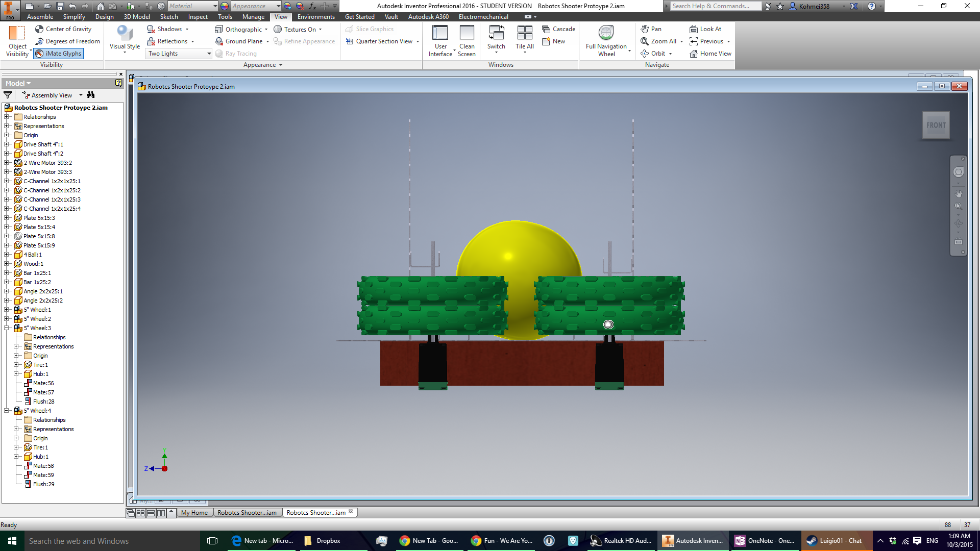Switch to the Inspect ribbon tab
980x551 pixels.
click(198, 17)
